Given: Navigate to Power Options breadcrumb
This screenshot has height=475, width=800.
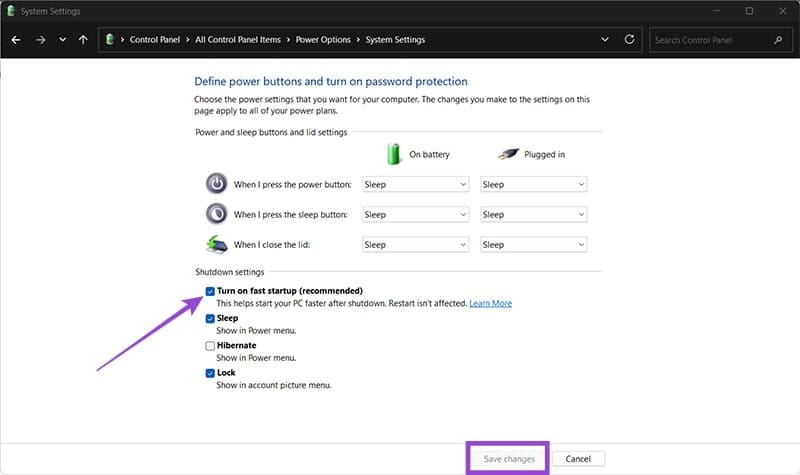Looking at the screenshot, I should [x=322, y=40].
